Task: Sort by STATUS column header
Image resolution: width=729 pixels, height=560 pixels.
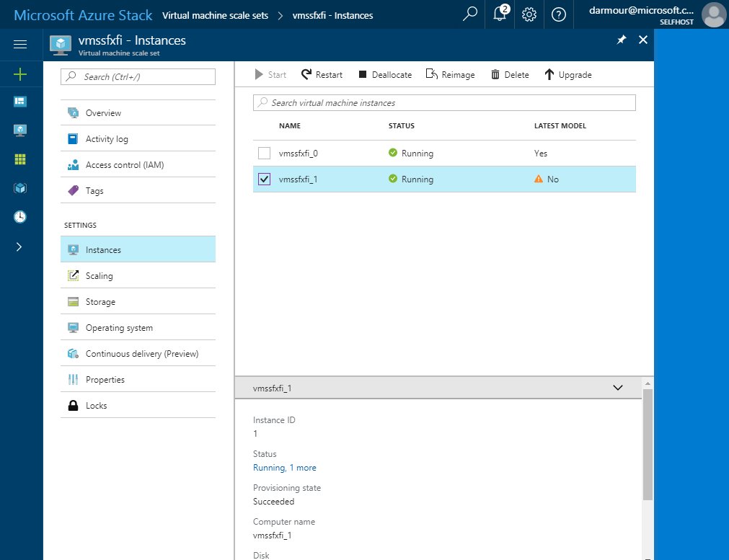Action: click(401, 126)
